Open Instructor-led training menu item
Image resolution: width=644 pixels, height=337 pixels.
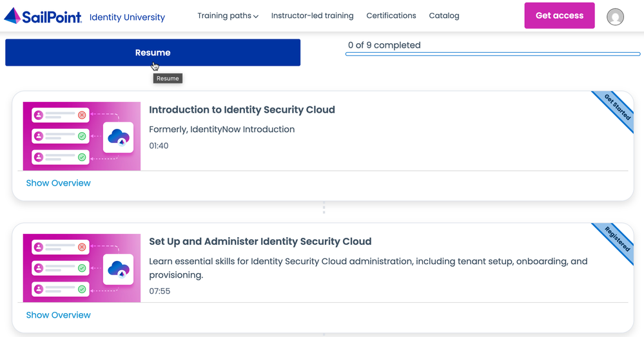click(312, 16)
